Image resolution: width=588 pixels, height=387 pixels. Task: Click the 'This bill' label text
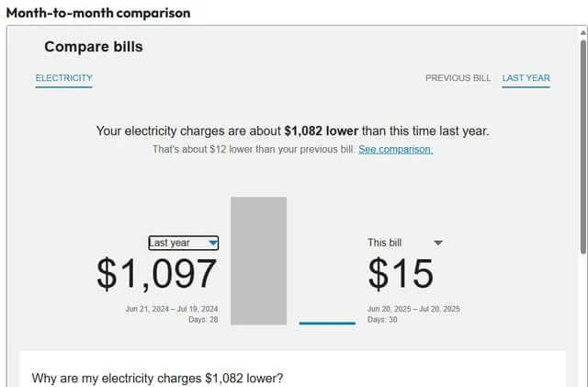(x=384, y=243)
